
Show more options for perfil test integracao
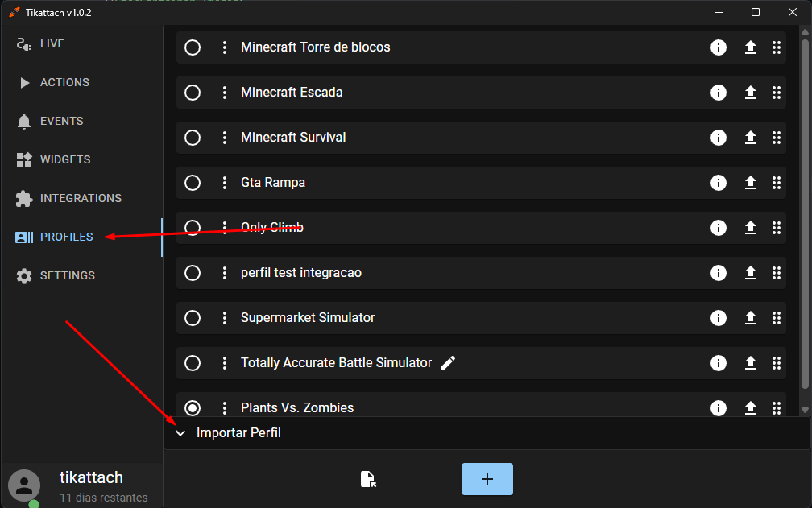pyautogui.click(x=224, y=273)
